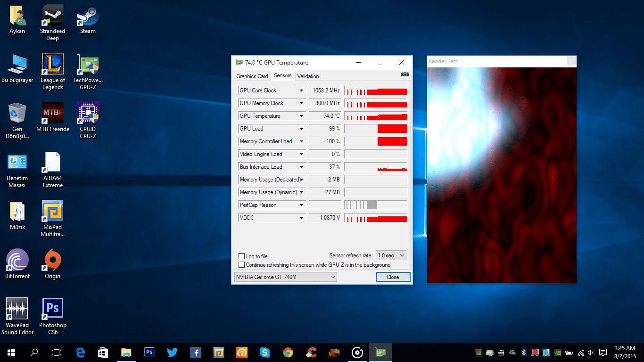Select the AIDA64 Extreme desktop shortcut
The height and width of the screenshot is (362, 644).
tap(52, 170)
